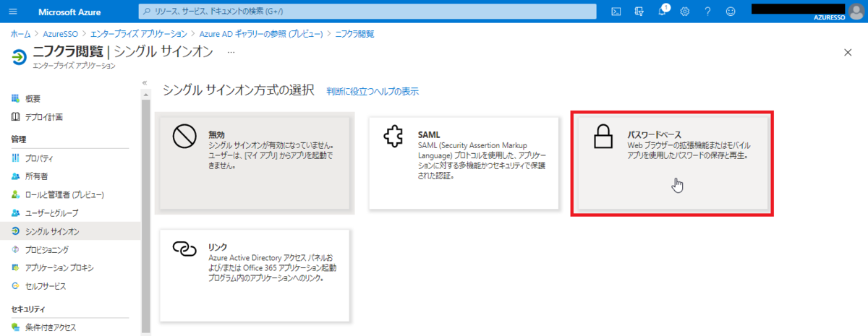868x336 pixels.
Task: Click the resource search box
Action: (367, 12)
